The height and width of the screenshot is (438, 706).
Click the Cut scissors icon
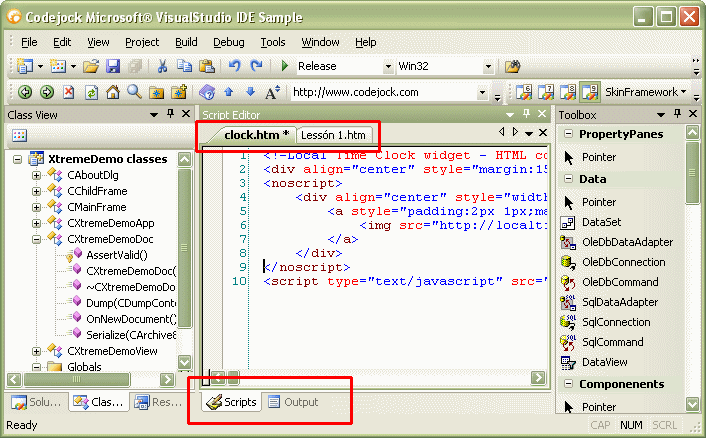pos(162,67)
